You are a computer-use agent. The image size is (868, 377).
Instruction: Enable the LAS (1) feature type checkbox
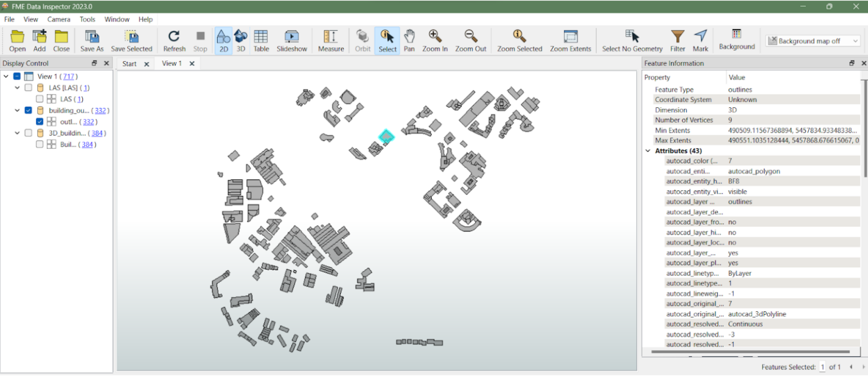pyautogui.click(x=40, y=99)
